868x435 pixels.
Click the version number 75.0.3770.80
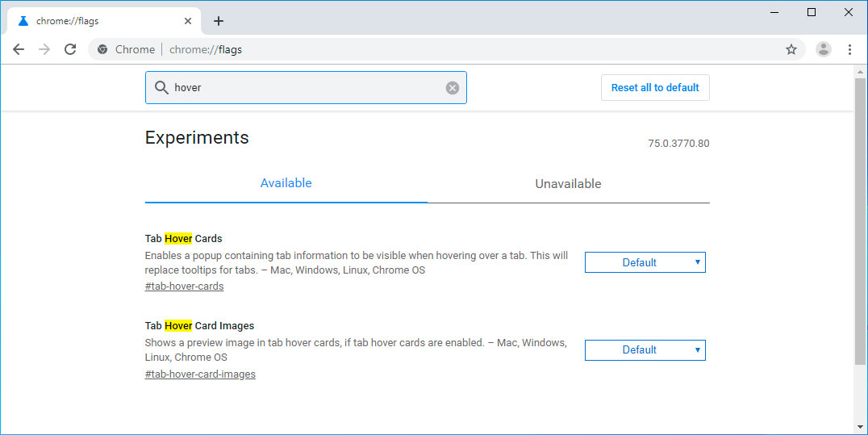(x=678, y=144)
